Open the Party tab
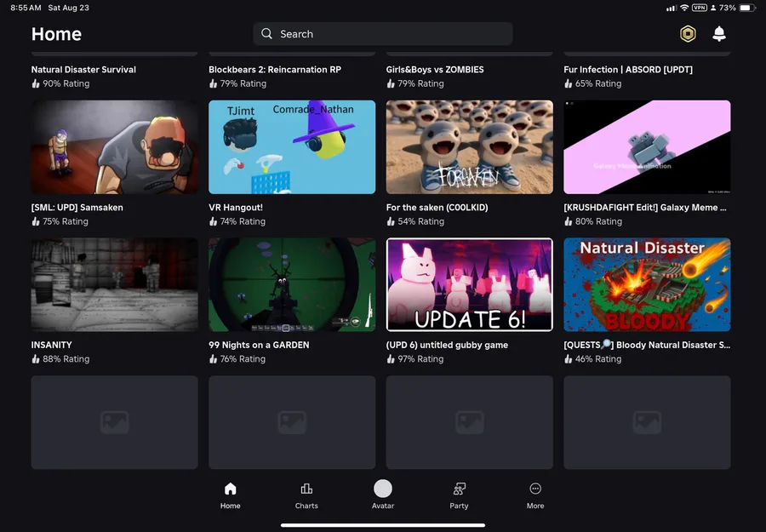The image size is (766, 532). tap(460, 495)
